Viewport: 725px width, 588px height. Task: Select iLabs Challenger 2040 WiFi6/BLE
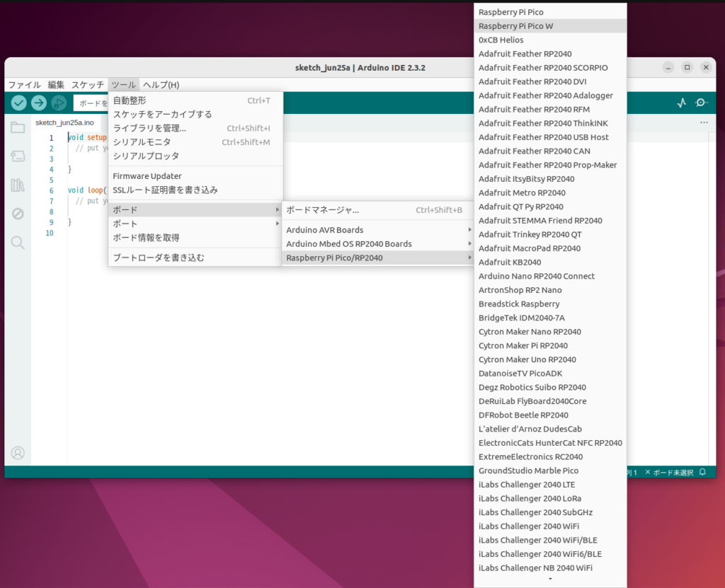(550, 554)
